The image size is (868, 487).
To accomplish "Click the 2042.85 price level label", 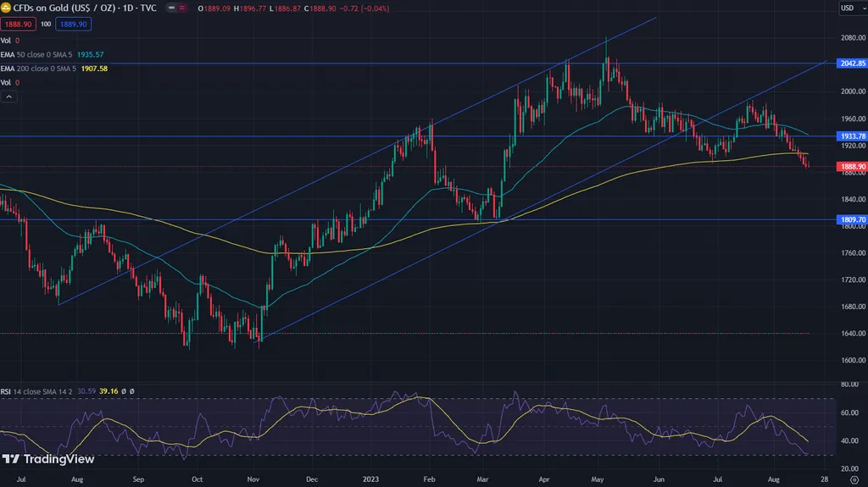I will [850, 64].
